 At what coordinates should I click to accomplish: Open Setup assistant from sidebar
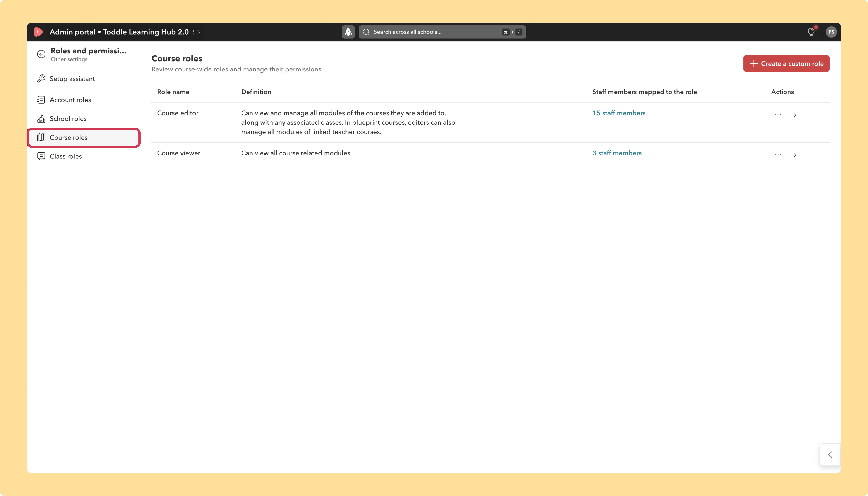coord(83,79)
